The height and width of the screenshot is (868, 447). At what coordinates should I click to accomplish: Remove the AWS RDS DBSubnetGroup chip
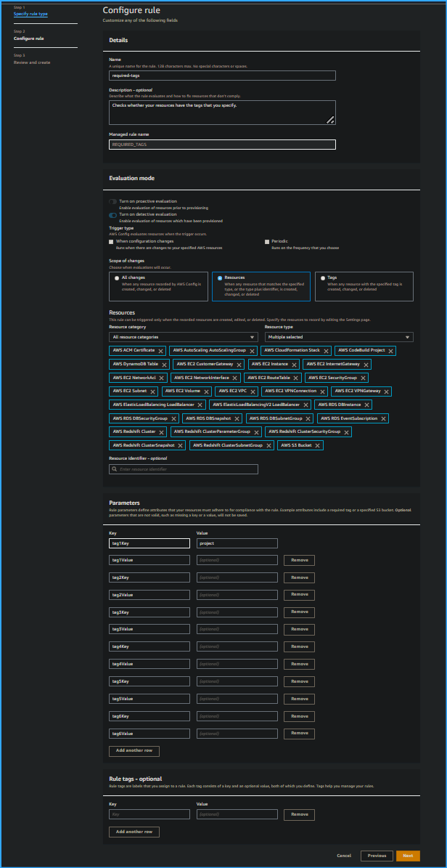click(308, 419)
